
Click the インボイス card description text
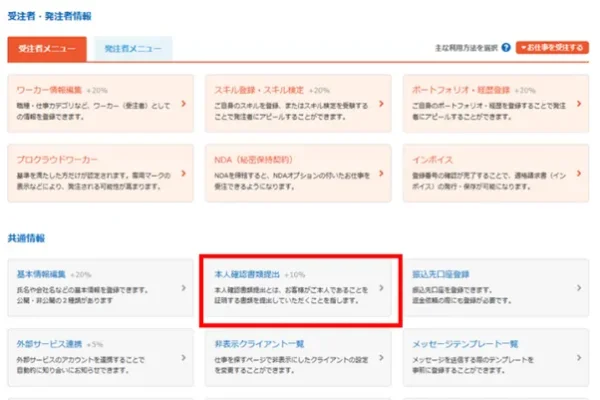click(489, 181)
